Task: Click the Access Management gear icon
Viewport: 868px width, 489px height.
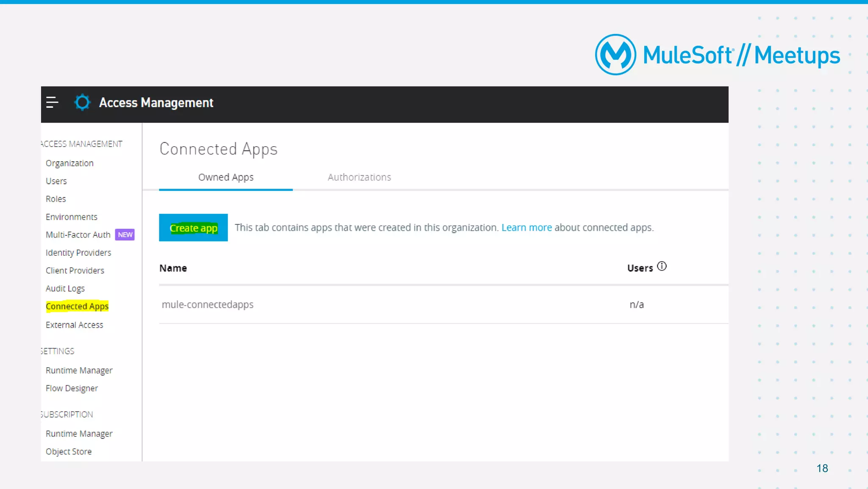Action: click(82, 103)
